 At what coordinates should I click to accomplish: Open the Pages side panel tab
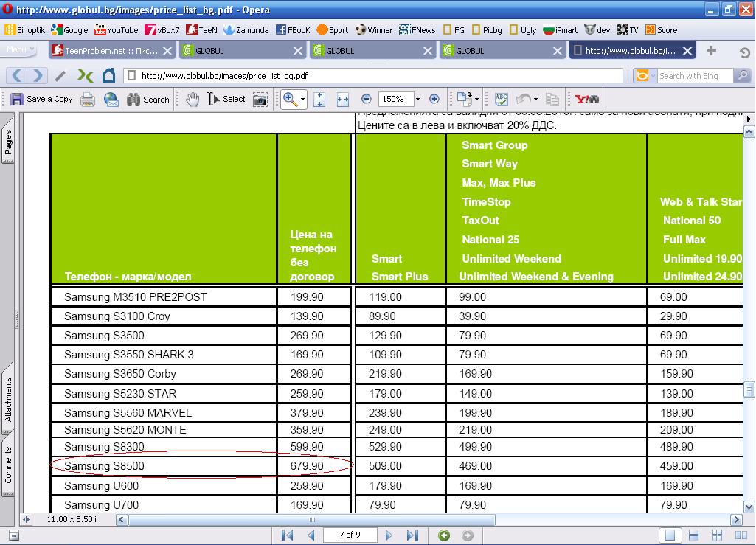(7, 142)
